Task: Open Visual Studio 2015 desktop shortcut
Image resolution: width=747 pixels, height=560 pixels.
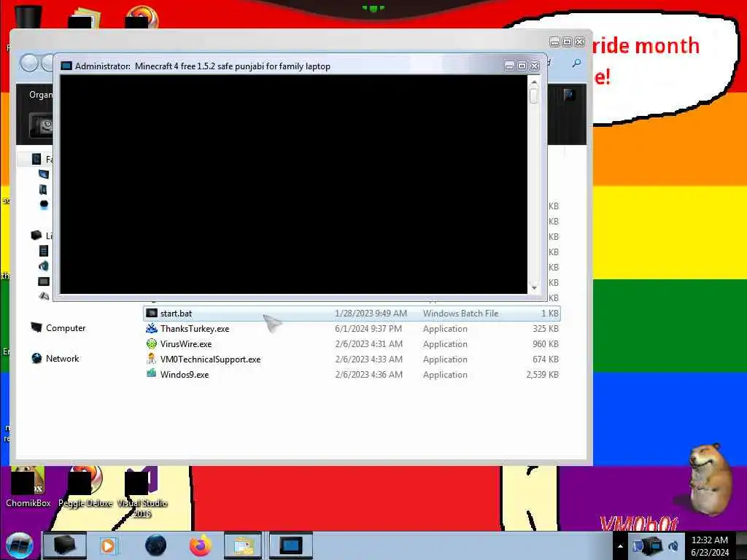Action: (x=142, y=492)
